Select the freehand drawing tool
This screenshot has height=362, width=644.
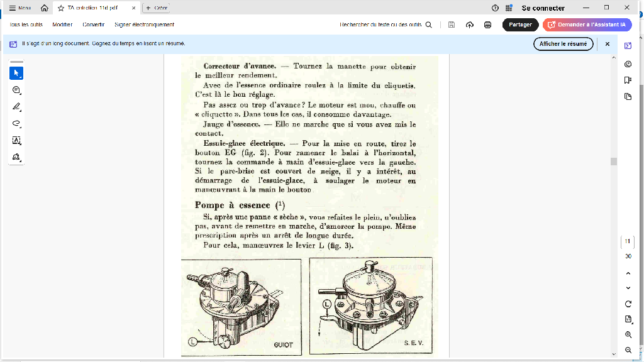pyautogui.click(x=16, y=124)
